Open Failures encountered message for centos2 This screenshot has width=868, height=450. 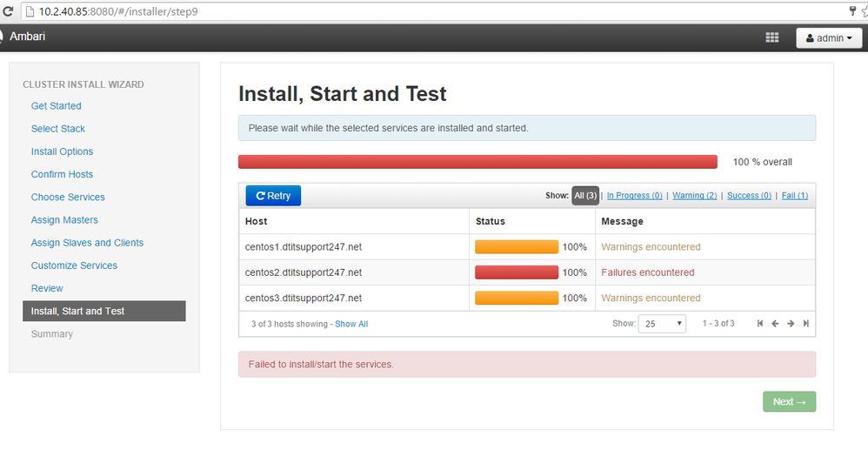point(647,272)
